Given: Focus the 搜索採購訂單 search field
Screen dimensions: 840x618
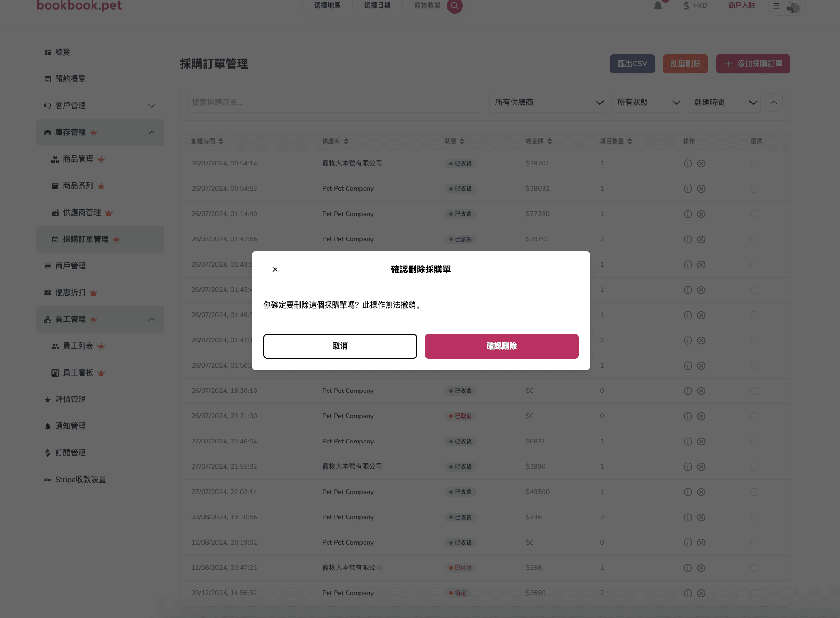Looking at the screenshot, I should click(334, 103).
